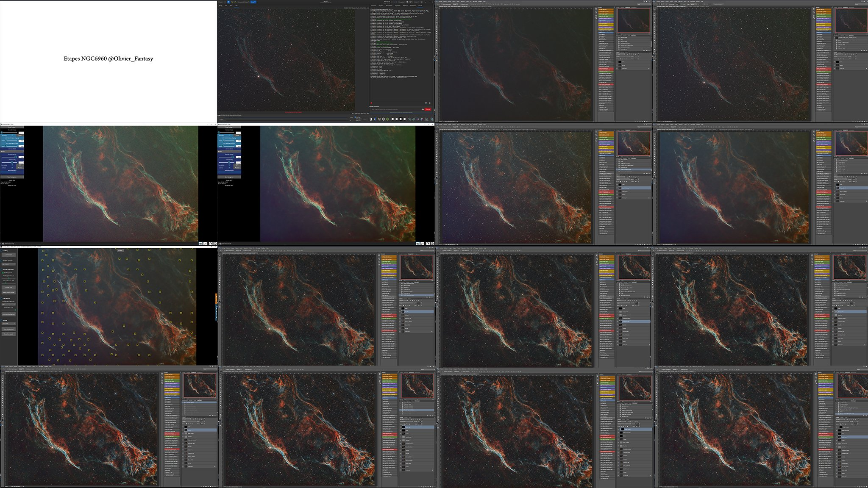Click Siril zoom in icon in bottom toolbar
This screenshot has width=868, height=488.
[x=397, y=119]
